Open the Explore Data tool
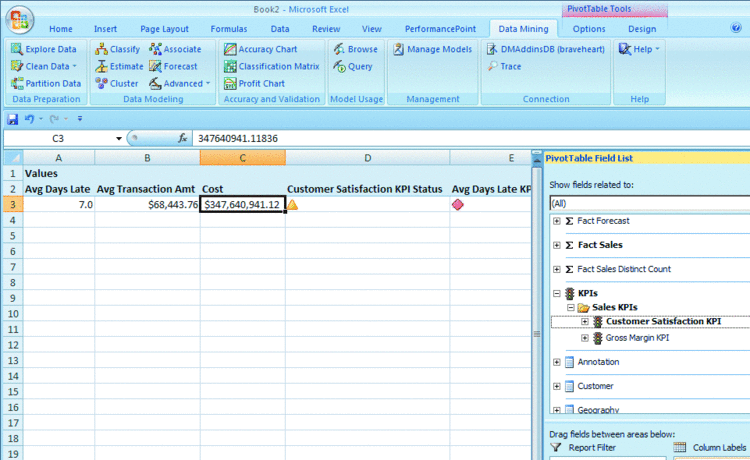The image size is (750, 460). coord(44,49)
